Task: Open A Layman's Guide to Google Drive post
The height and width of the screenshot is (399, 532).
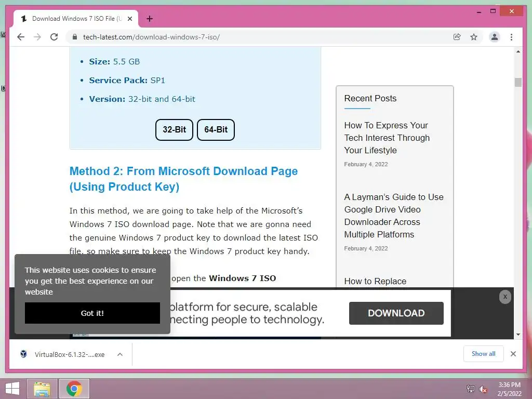Action: click(394, 216)
